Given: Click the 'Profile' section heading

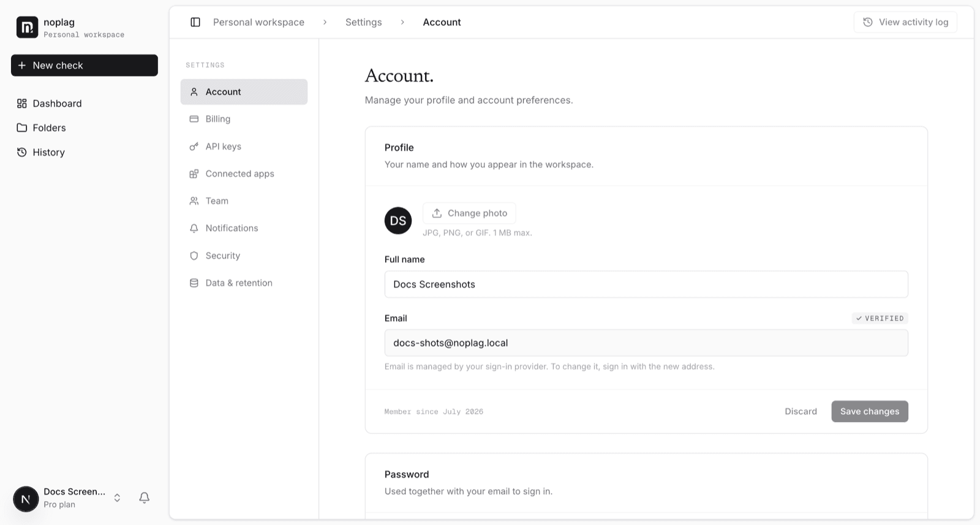Looking at the screenshot, I should 399,148.
